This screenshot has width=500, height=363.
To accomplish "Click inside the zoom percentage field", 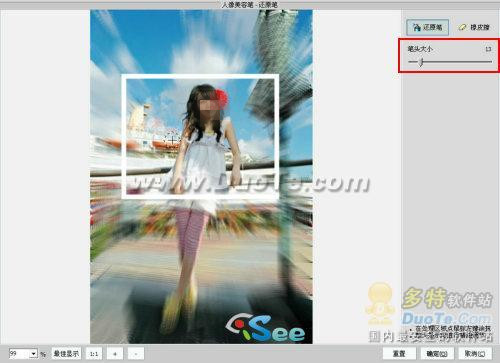I will [20, 354].
